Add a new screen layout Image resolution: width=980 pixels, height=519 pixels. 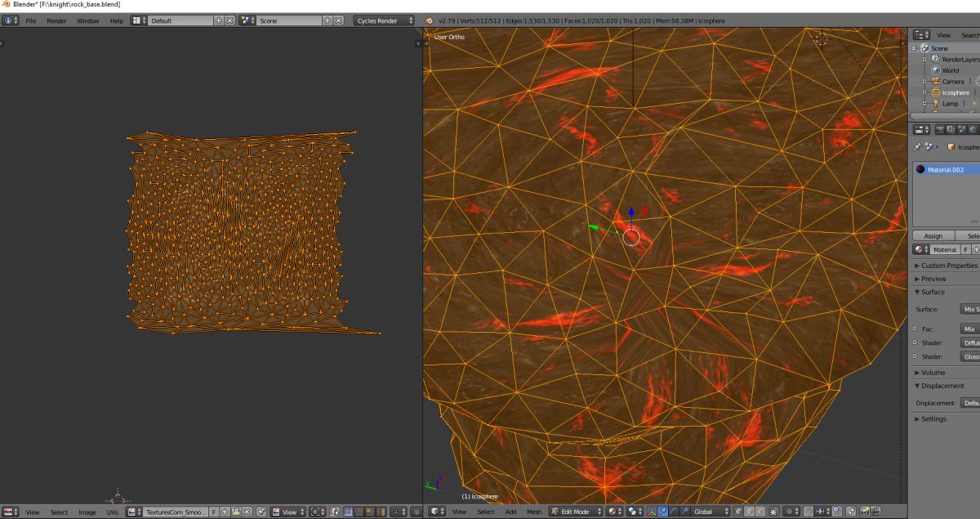click(219, 20)
